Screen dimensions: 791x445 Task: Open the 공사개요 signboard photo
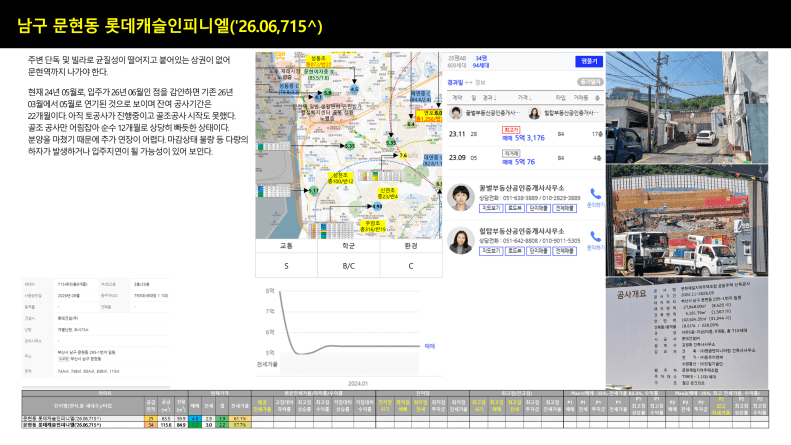[x=687, y=332]
